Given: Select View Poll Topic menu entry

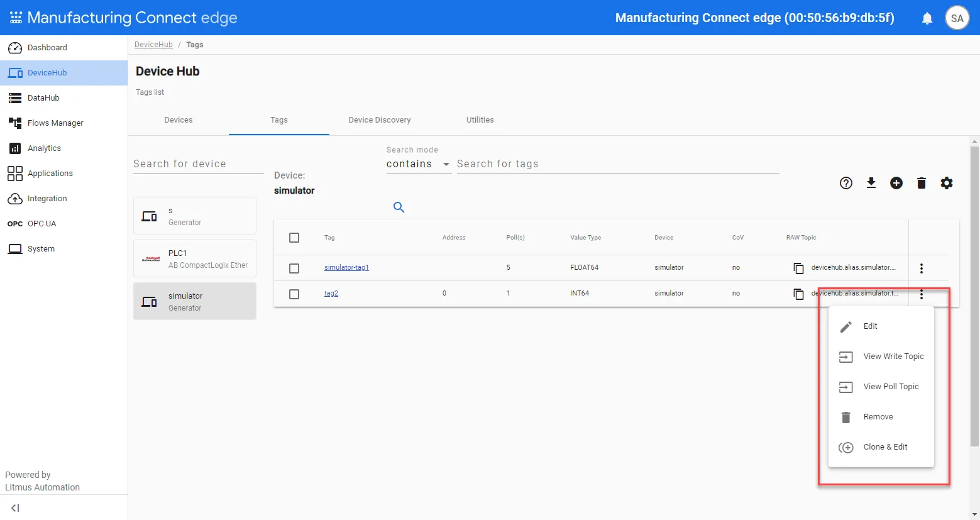Looking at the screenshot, I should (881, 387).
